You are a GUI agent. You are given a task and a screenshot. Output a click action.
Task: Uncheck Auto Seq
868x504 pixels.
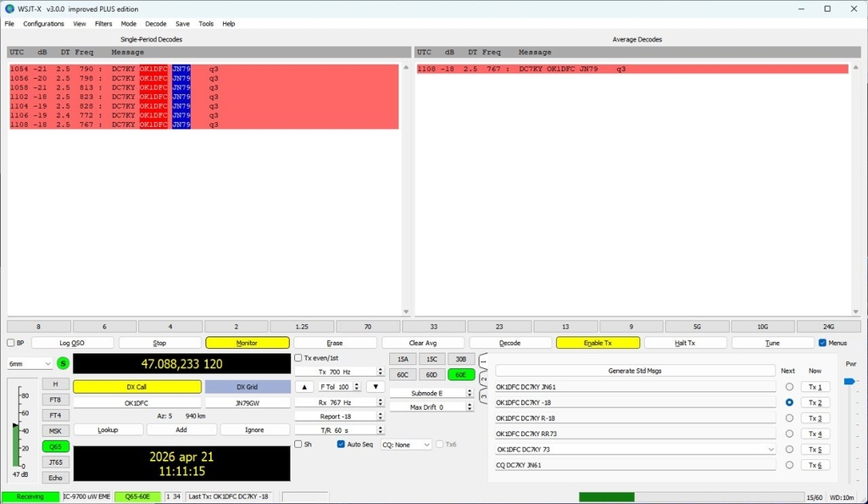341,445
